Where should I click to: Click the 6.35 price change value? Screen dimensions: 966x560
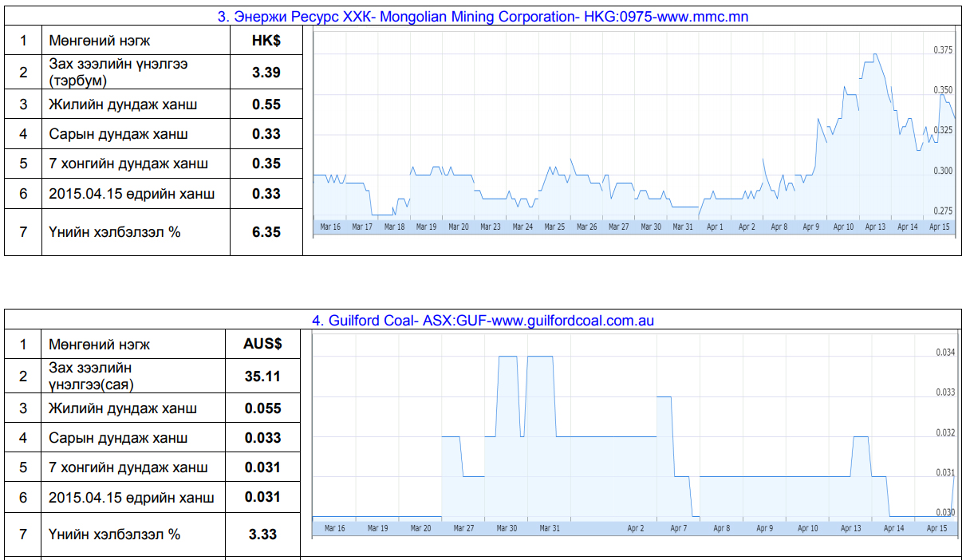click(266, 232)
